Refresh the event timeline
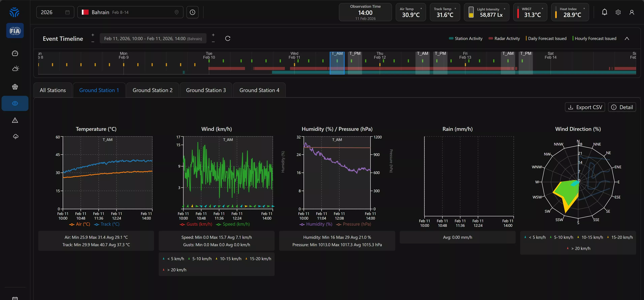This screenshot has height=300, width=644. [x=228, y=38]
